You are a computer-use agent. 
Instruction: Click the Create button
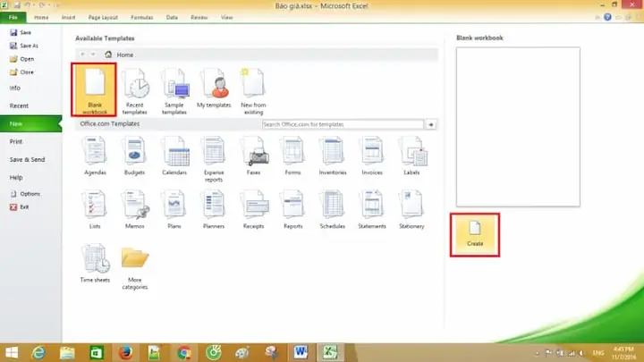[x=475, y=235]
